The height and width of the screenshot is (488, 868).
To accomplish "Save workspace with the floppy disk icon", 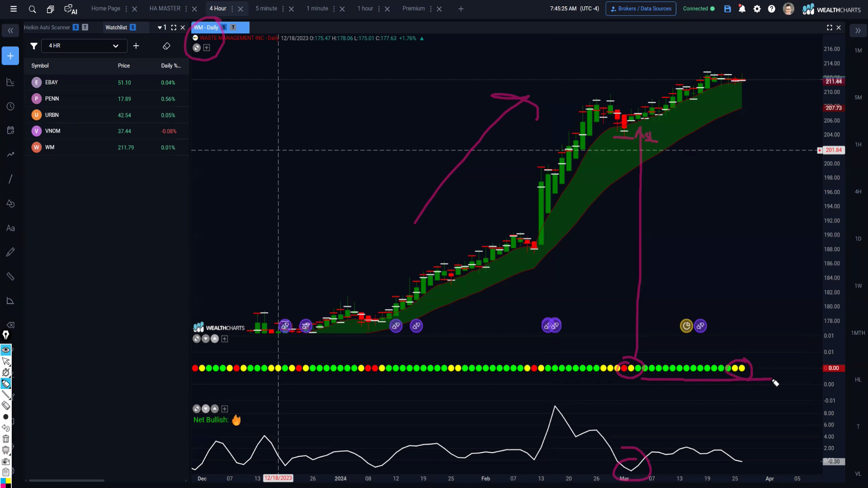I will [727, 9].
